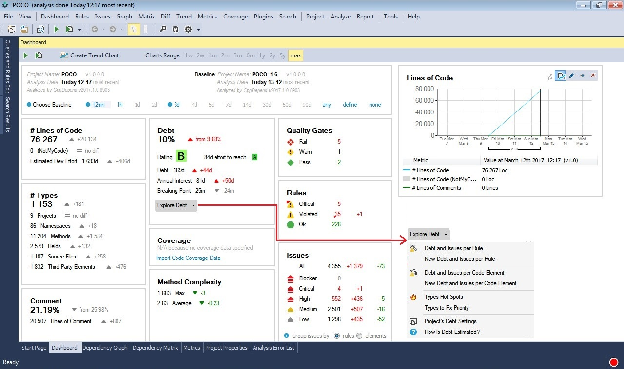Switch to the Dependency Graph tab
Viewport: 624px width, 369px height.
(x=105, y=348)
